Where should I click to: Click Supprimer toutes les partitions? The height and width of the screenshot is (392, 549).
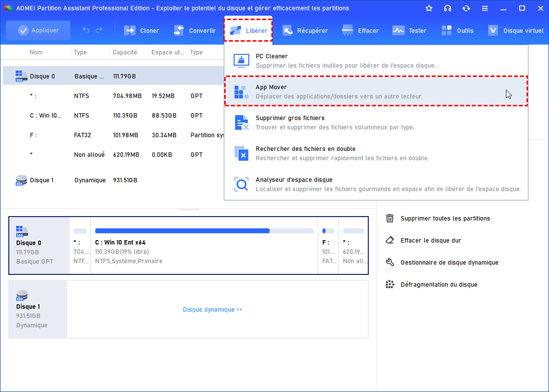click(x=445, y=219)
